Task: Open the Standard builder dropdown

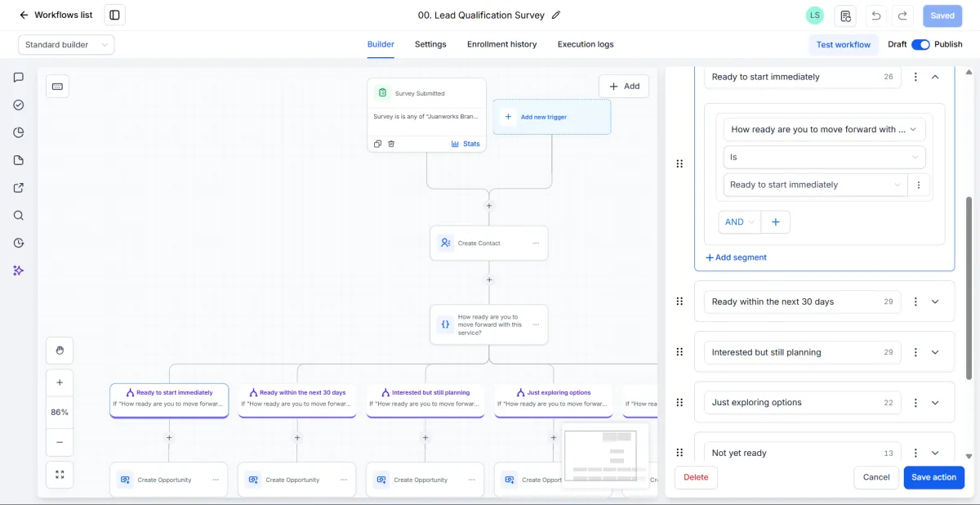Action: (x=66, y=45)
